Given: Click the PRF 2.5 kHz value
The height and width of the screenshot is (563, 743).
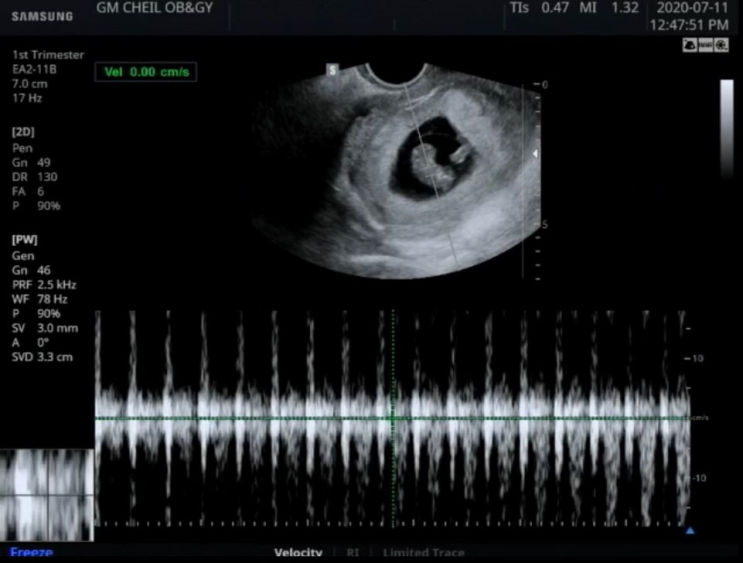Looking at the screenshot, I should (x=44, y=285).
